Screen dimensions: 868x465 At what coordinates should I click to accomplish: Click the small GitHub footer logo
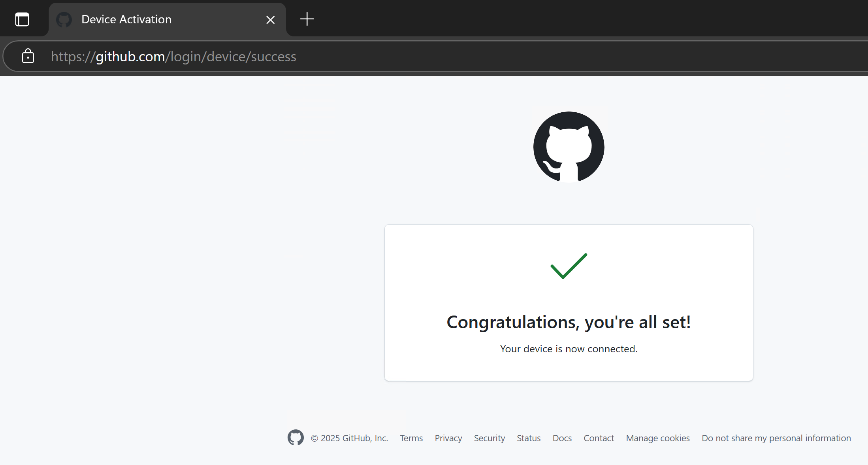[x=296, y=438]
